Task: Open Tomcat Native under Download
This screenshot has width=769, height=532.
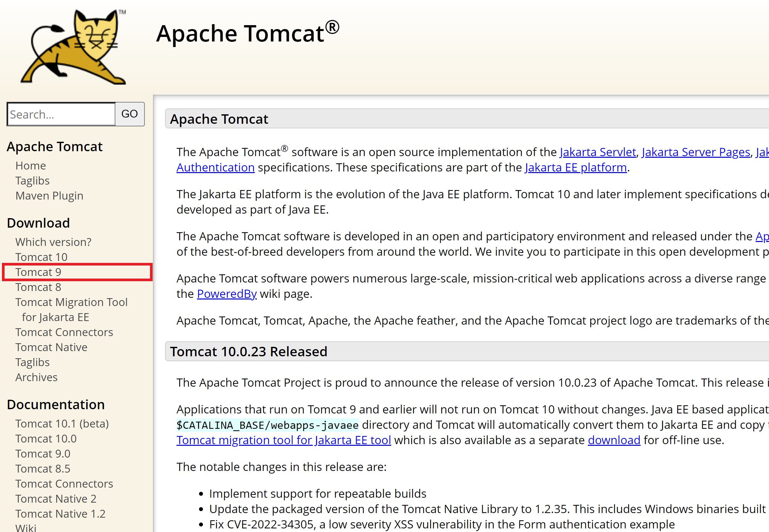Action: [51, 347]
